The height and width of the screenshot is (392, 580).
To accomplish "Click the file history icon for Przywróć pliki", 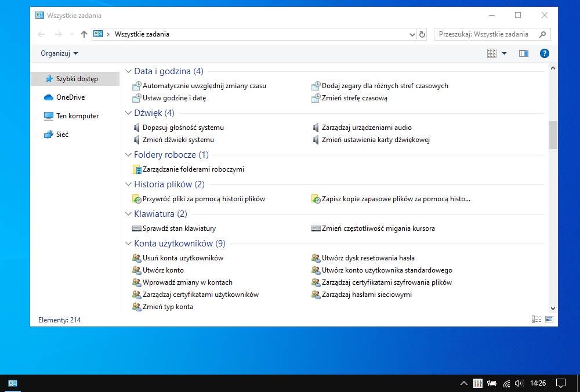I will tap(136, 199).
